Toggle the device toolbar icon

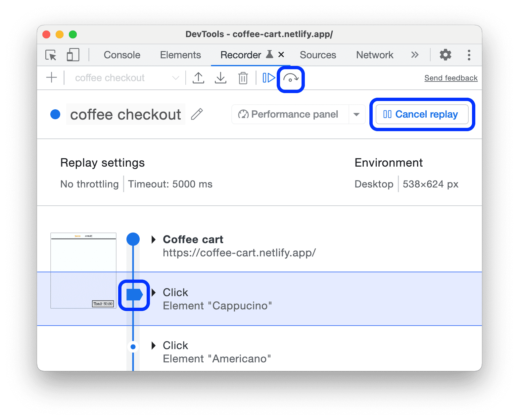[73, 55]
